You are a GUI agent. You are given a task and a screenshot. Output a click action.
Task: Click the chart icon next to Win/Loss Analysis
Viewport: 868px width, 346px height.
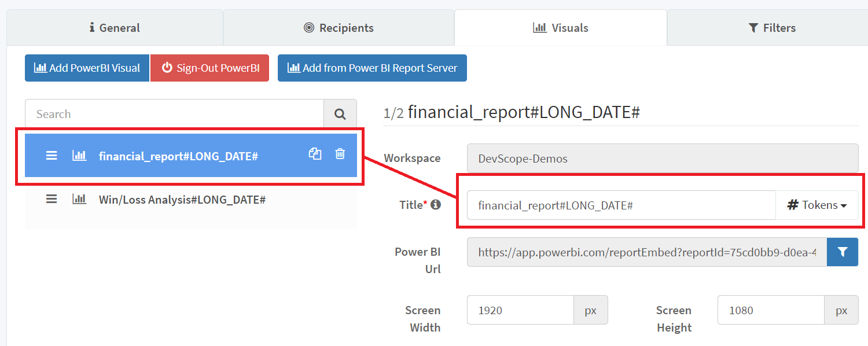tap(80, 198)
